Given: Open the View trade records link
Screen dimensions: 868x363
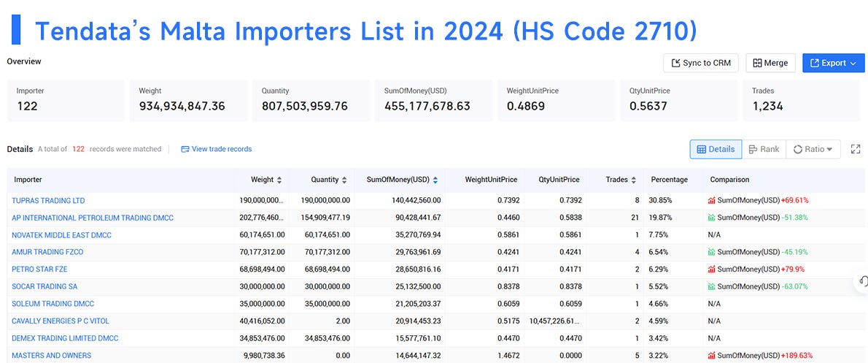Looking at the screenshot, I should click(x=217, y=149).
